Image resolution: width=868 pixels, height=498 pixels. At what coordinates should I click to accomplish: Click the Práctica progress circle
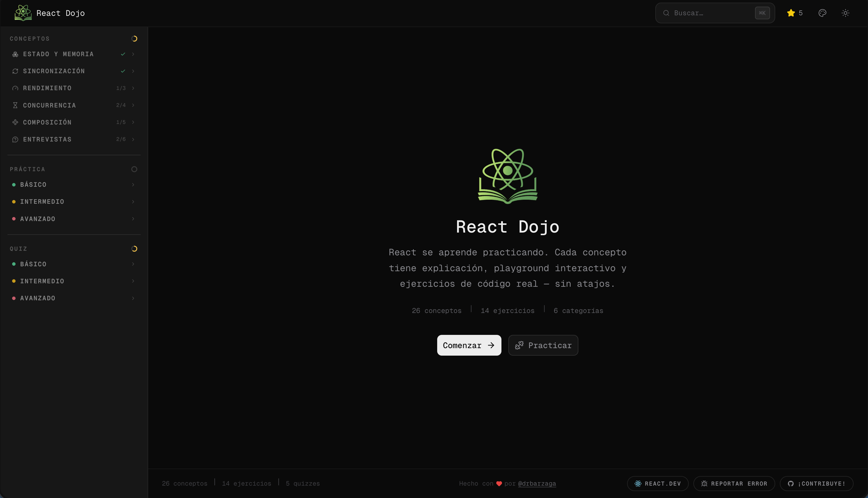coord(134,169)
